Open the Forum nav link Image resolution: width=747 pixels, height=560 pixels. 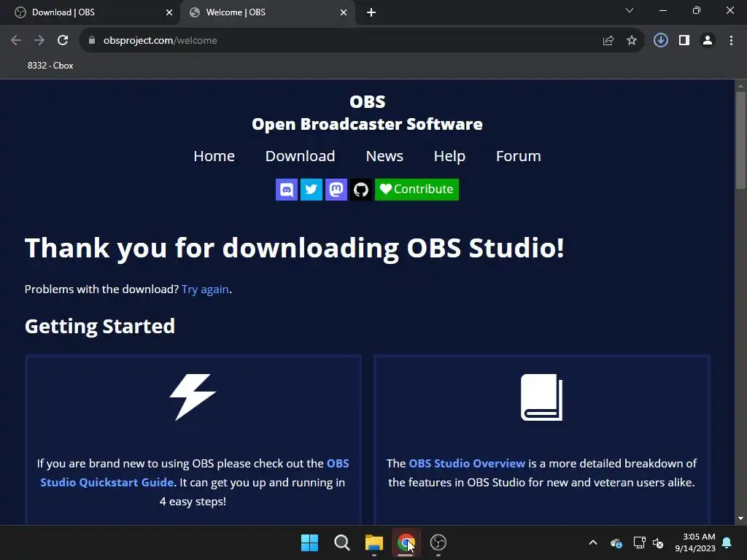point(519,156)
